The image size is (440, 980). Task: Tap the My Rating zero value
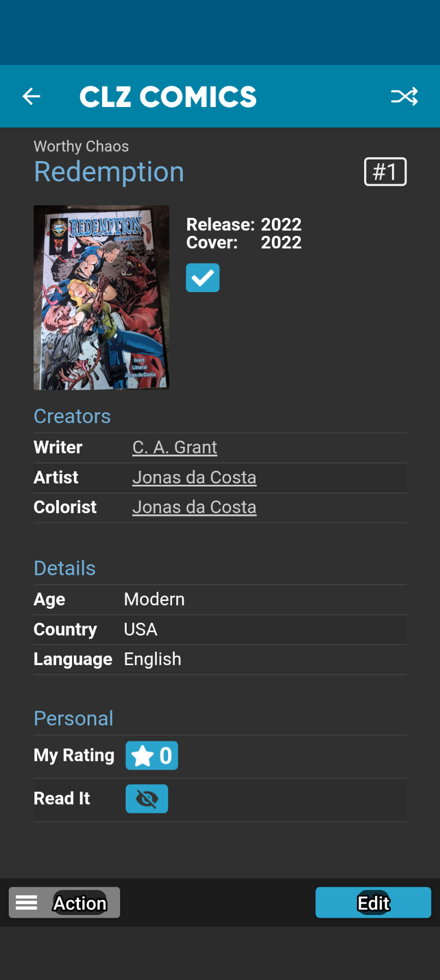(165, 756)
